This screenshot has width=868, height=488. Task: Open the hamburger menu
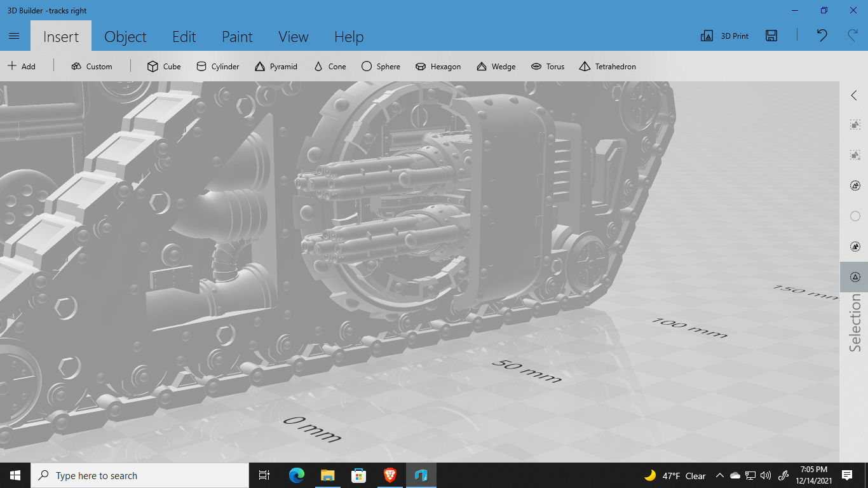[14, 36]
